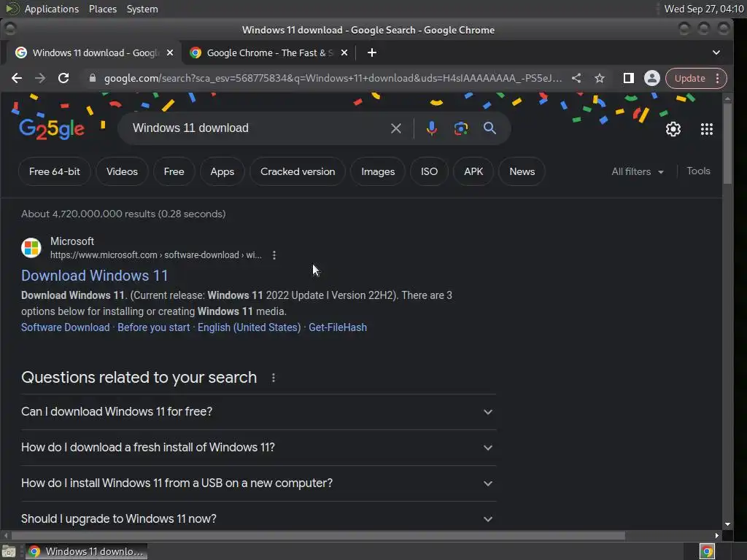Click Windows 11 download taskbar button
This screenshot has height=560, width=747.
point(86,551)
